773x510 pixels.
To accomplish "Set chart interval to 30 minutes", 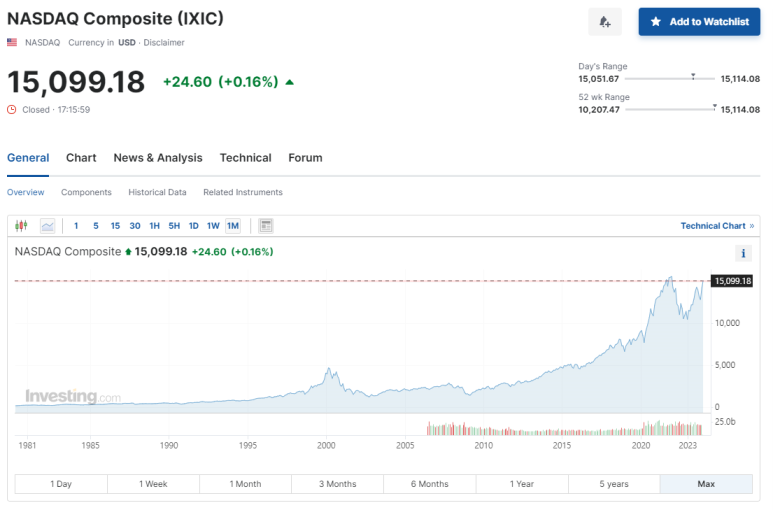I will pyautogui.click(x=135, y=226).
